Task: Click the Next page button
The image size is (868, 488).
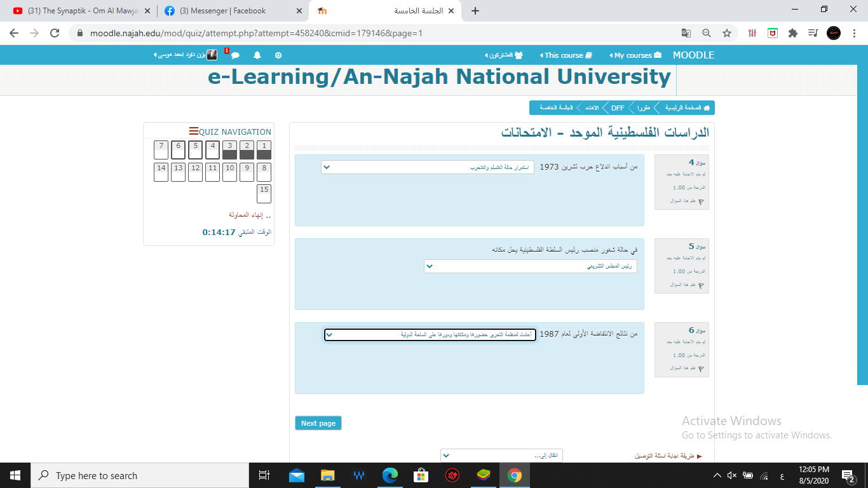Action: [318, 423]
